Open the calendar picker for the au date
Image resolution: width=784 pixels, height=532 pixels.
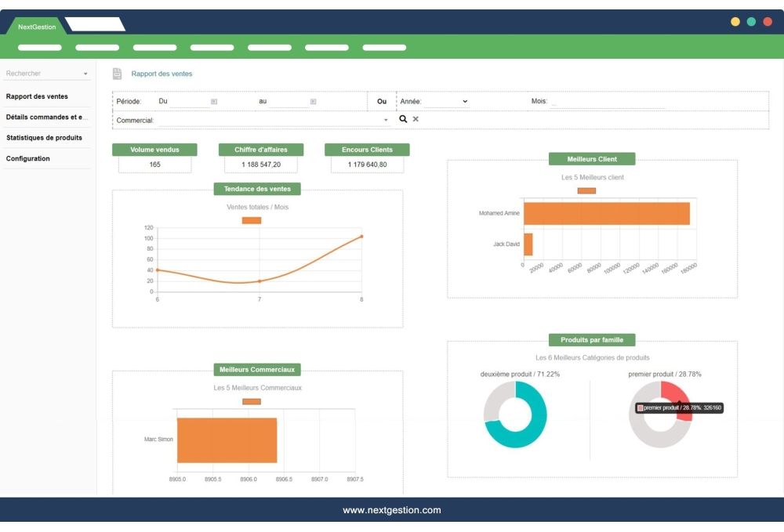[x=313, y=101]
